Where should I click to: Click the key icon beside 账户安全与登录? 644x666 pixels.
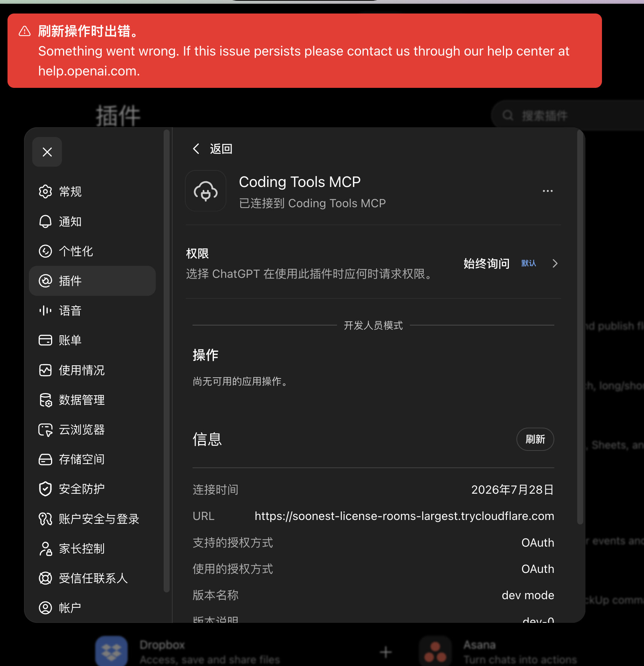click(x=45, y=519)
